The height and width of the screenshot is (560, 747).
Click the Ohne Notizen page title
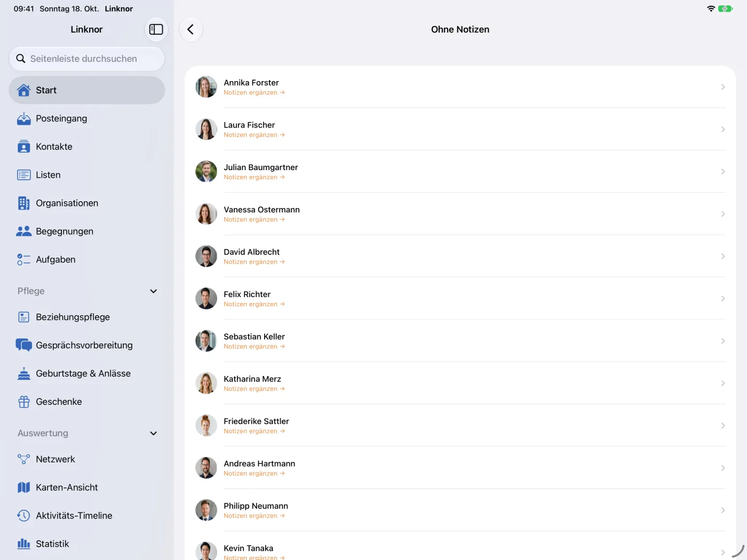point(460,29)
